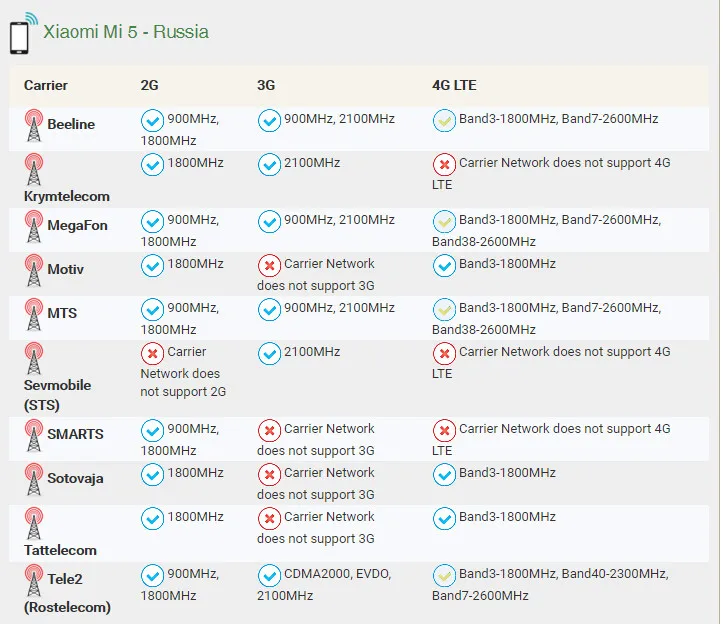Click the MegaFon carrier tower icon
Image resolution: width=723 pixels, height=624 pixels.
point(34,226)
